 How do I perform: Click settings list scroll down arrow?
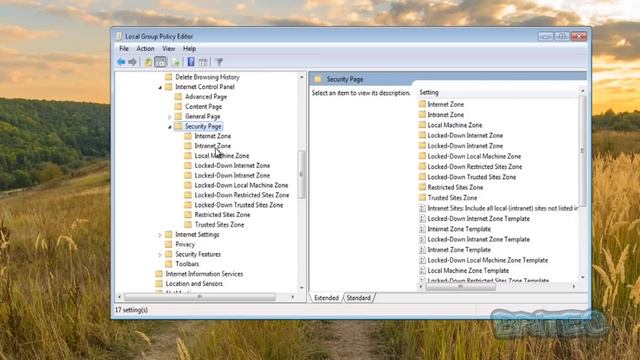click(x=582, y=278)
